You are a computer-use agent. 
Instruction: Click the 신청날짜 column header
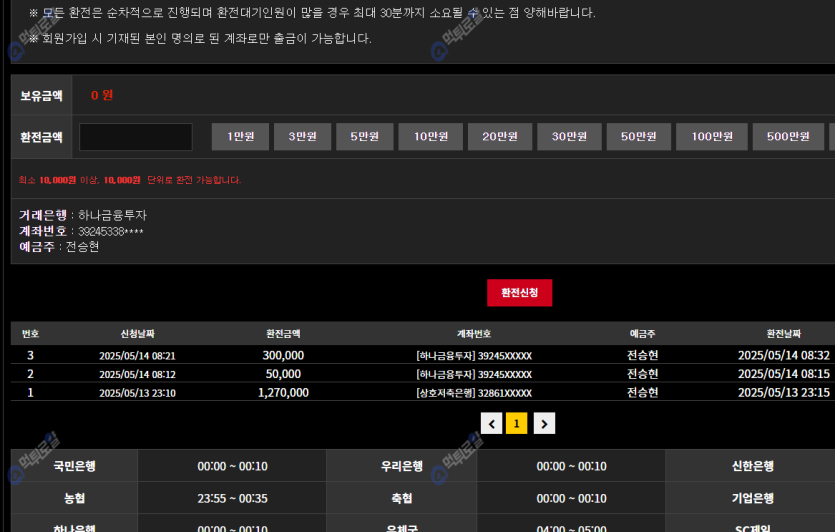tap(137, 333)
